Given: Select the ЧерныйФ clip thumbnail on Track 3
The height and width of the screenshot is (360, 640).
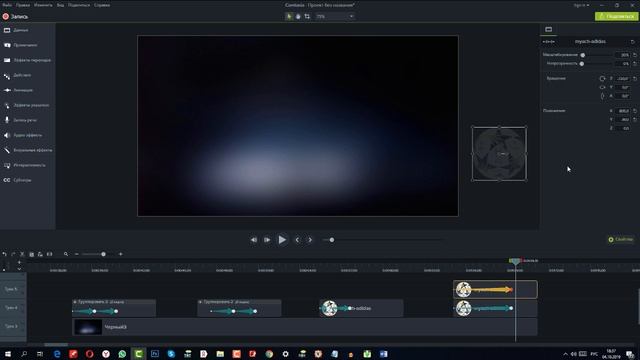Looking at the screenshot, I should [88, 327].
